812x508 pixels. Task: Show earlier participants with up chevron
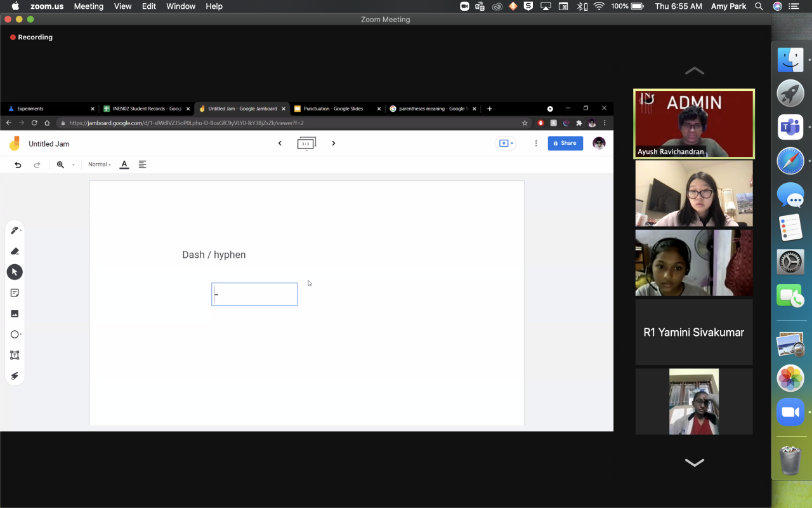coord(695,70)
